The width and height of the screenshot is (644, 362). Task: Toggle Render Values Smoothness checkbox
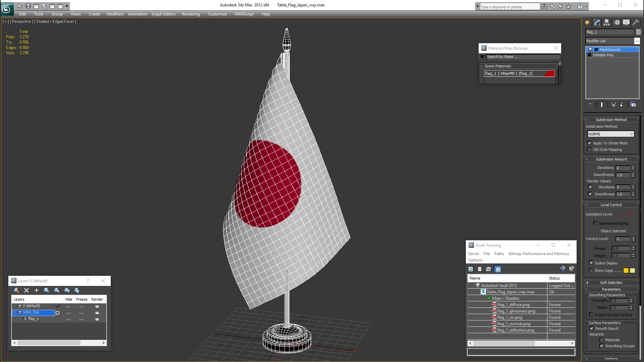[590, 194]
